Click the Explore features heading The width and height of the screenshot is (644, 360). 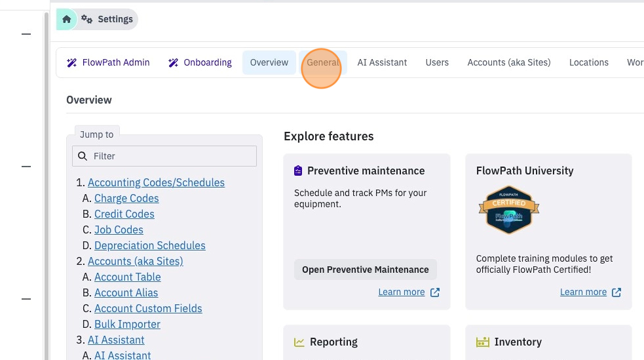[329, 136]
